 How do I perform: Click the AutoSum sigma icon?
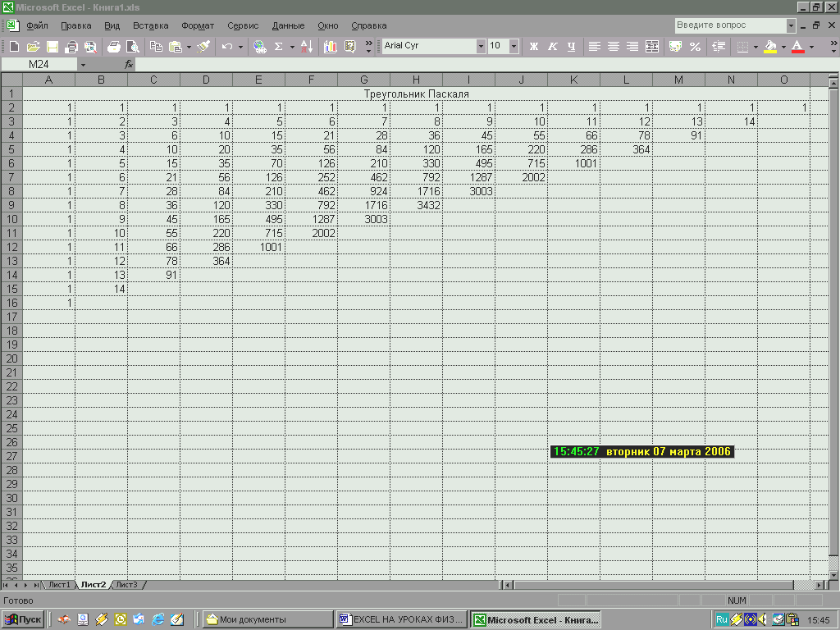(x=279, y=47)
